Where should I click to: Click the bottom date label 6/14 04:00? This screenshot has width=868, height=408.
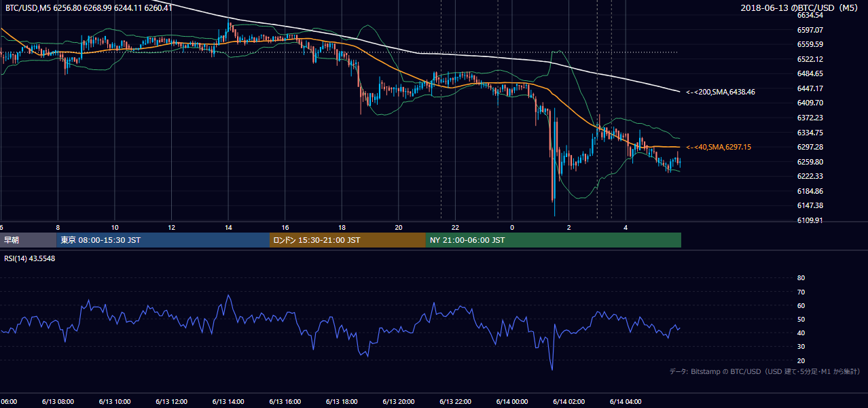click(626, 402)
